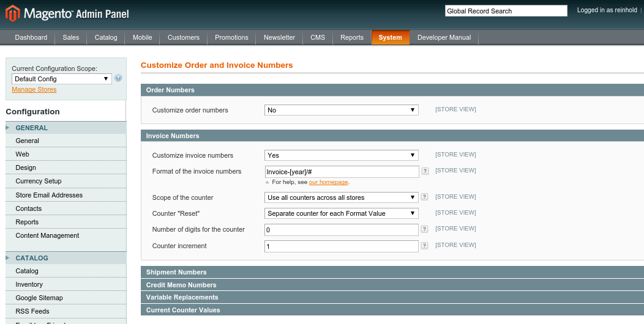Open the Customize invoice numbers dropdown
The image size is (644, 324).
click(341, 155)
